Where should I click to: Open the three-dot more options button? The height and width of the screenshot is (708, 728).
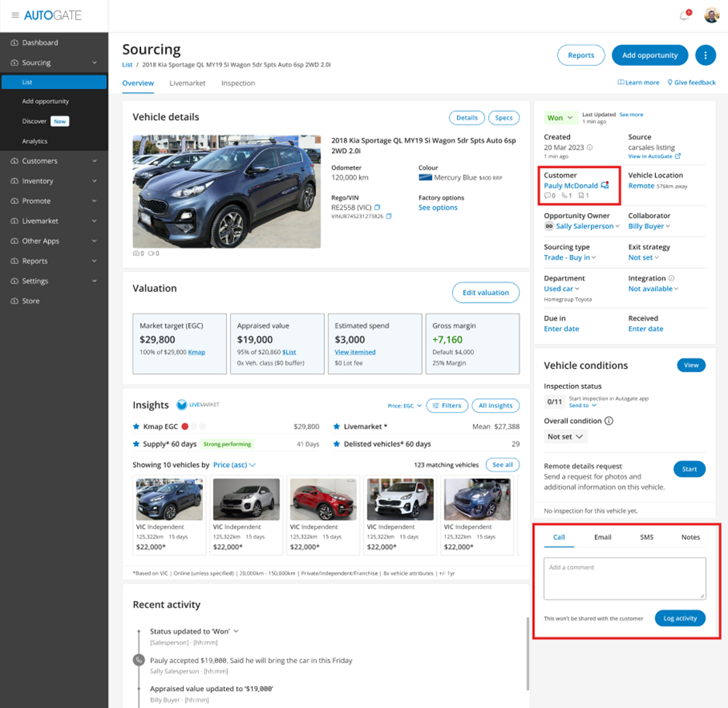point(705,55)
